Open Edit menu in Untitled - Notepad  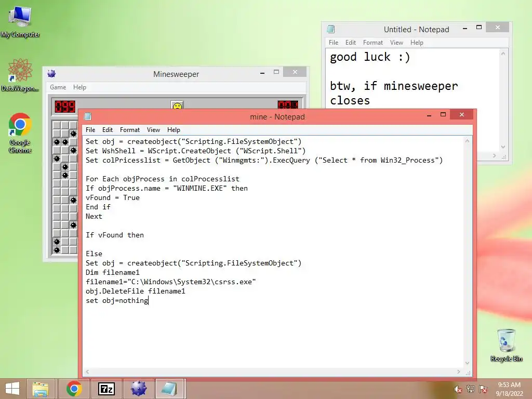351,43
